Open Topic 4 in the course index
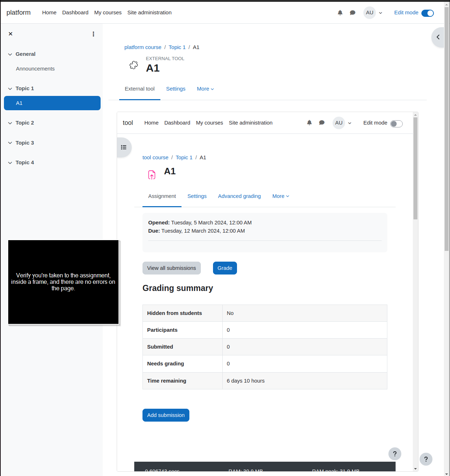Screen dimensions: 450x476 [x=25, y=162]
